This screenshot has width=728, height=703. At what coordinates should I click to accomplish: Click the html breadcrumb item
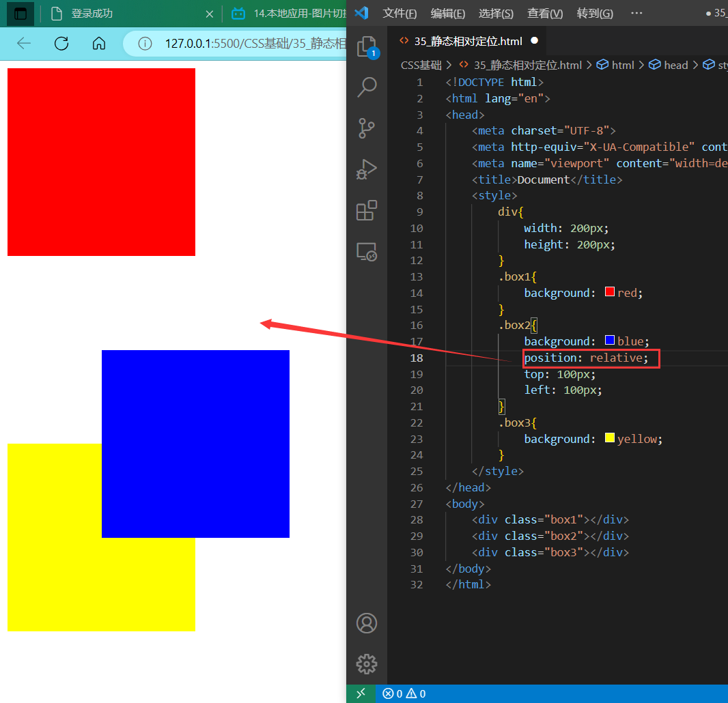point(623,65)
